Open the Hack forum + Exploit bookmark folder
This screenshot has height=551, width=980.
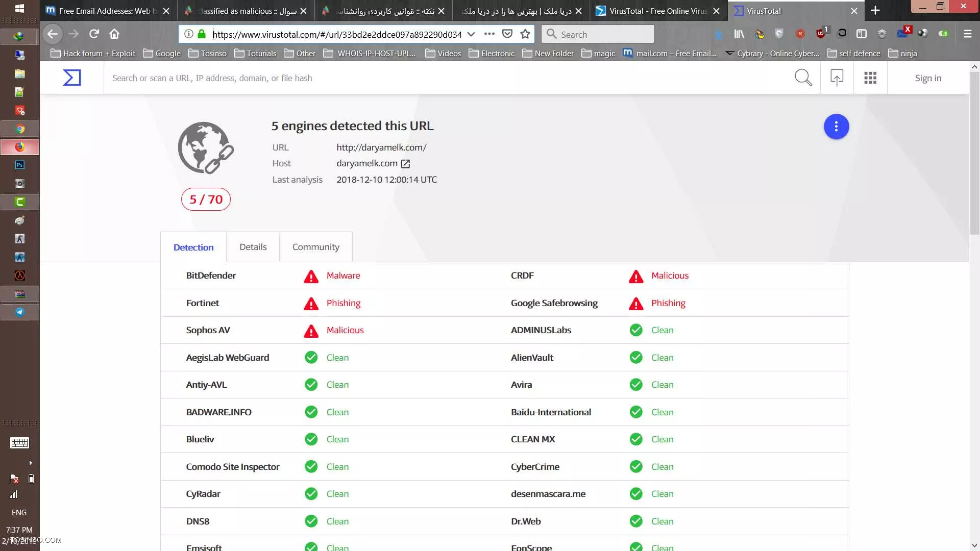point(93,54)
